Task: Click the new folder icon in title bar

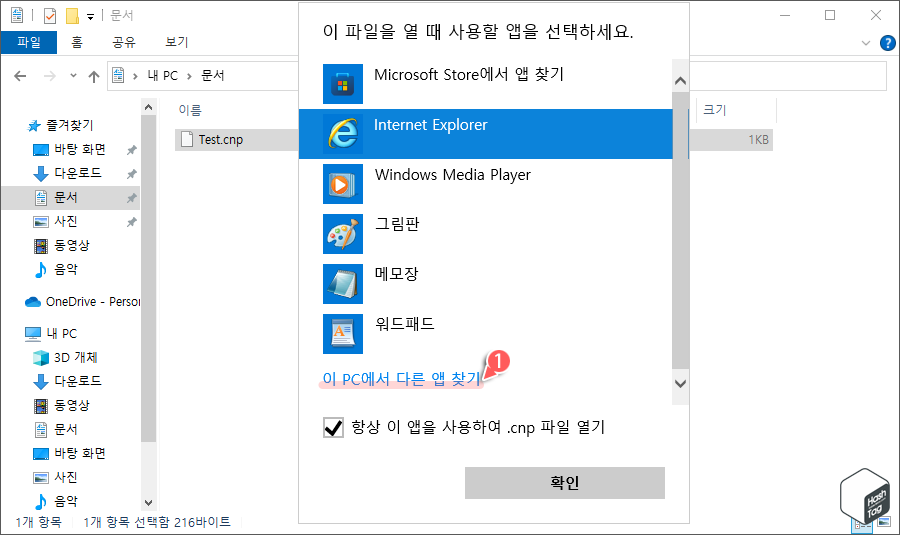Action: [x=72, y=15]
